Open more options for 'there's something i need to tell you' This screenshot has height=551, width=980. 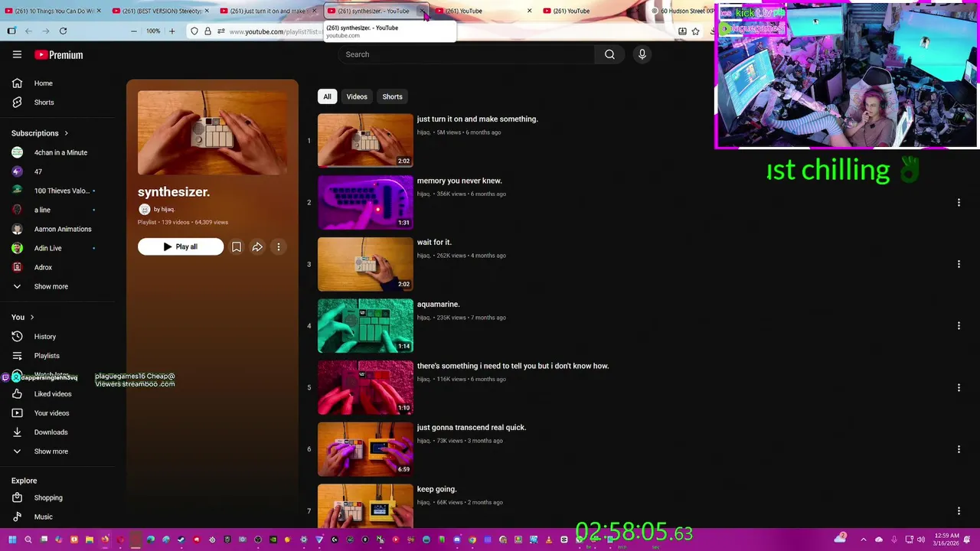click(959, 387)
